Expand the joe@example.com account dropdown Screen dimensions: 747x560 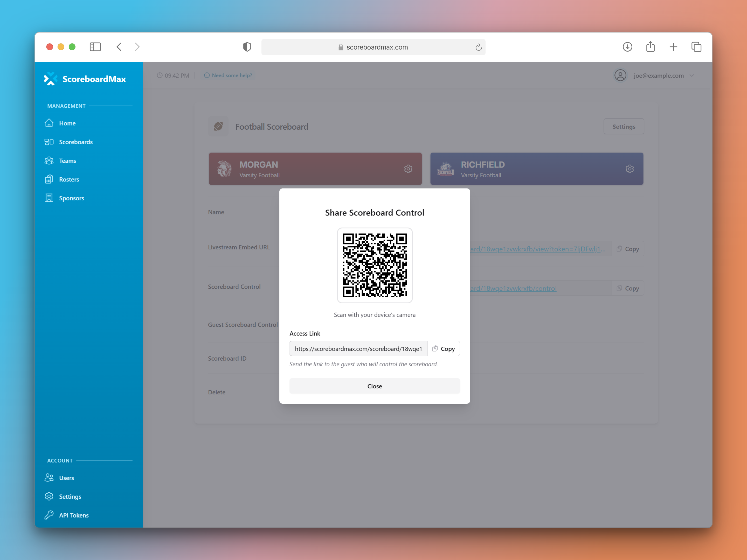[691, 76]
